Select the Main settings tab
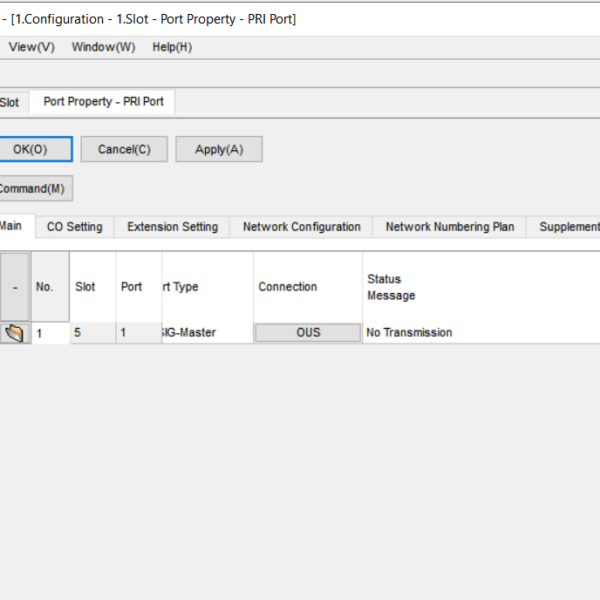 pos(12,227)
